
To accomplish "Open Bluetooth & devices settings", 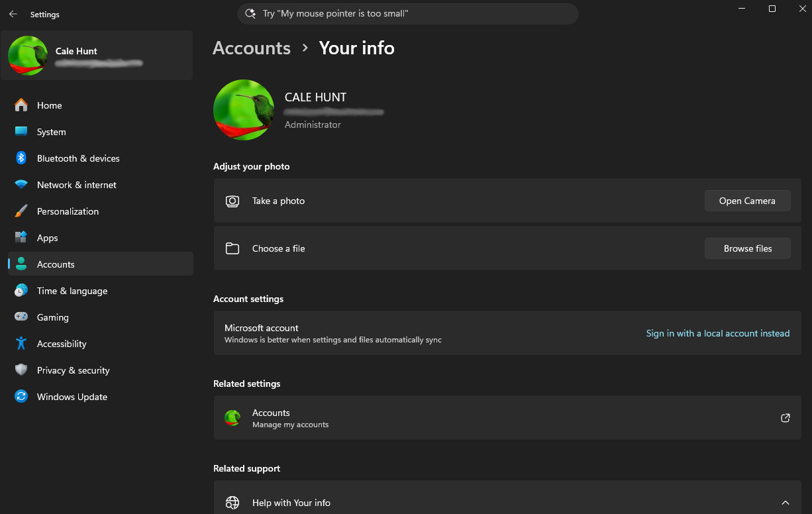I will click(x=101, y=158).
